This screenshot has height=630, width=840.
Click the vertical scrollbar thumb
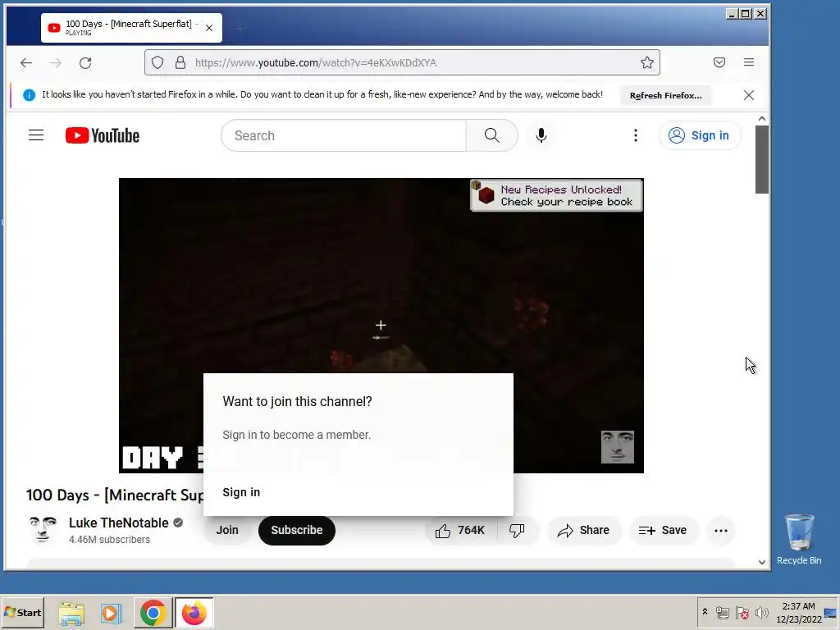tap(762, 159)
